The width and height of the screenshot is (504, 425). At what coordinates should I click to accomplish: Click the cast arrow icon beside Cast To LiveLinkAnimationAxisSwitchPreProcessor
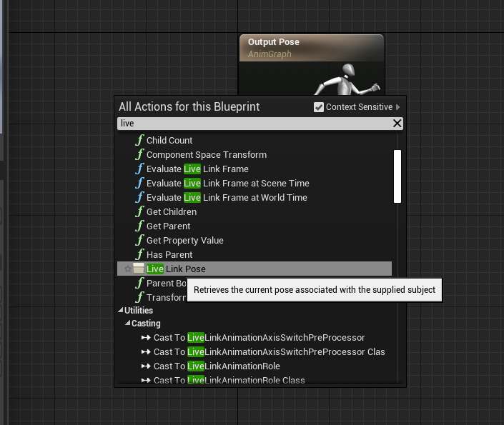146,338
